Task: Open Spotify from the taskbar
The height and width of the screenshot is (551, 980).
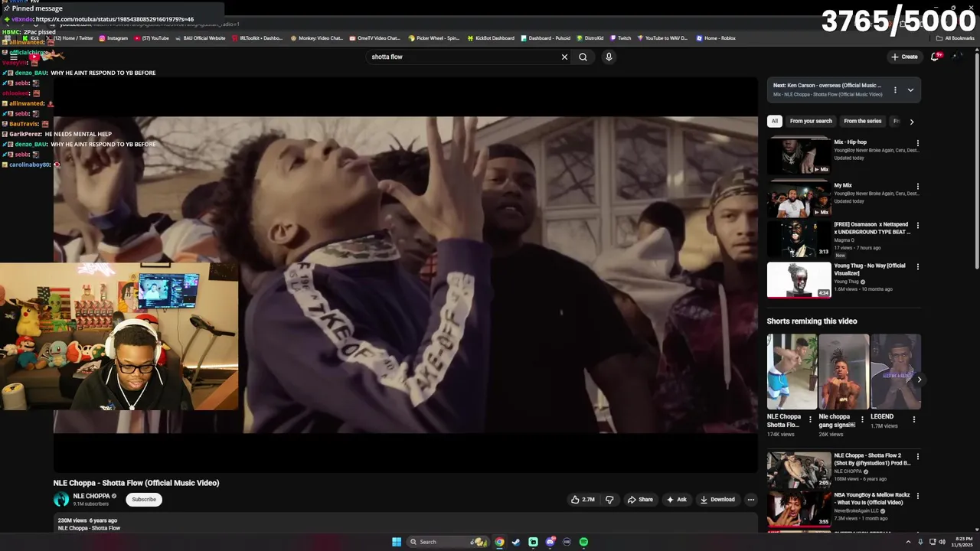Action: click(x=583, y=542)
